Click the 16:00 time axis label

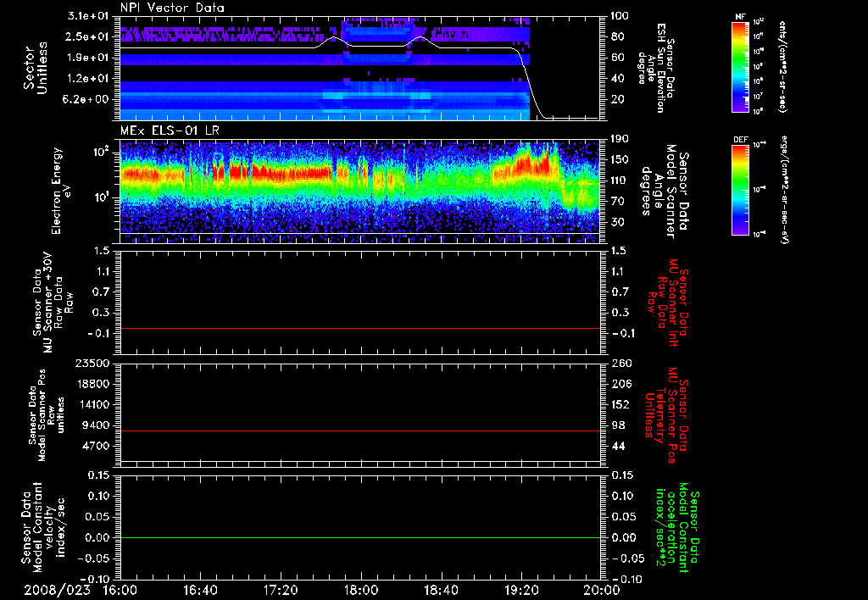tap(120, 588)
